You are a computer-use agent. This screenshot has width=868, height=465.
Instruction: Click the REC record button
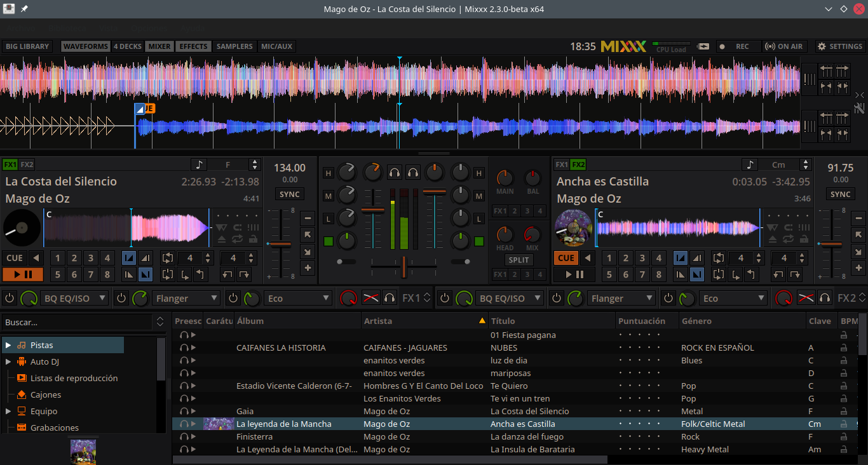point(737,46)
